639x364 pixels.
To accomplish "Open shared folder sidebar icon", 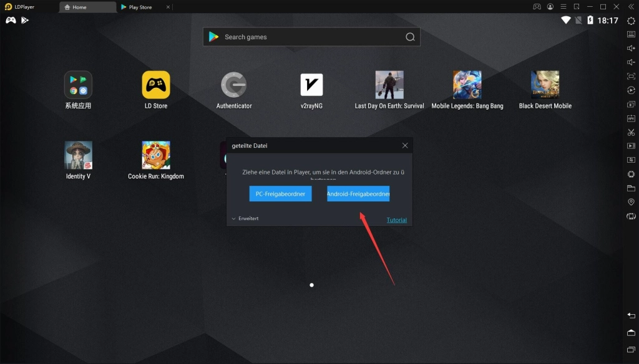I will [631, 188].
